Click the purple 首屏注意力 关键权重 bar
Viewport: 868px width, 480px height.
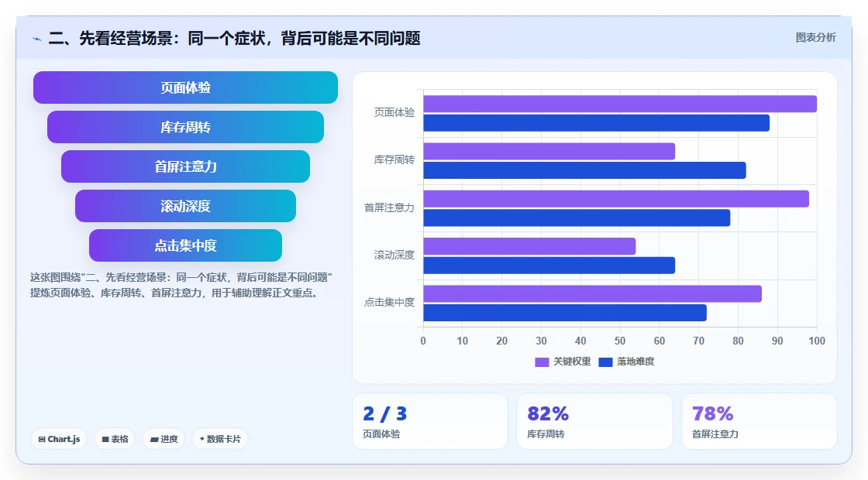pyautogui.click(x=616, y=199)
